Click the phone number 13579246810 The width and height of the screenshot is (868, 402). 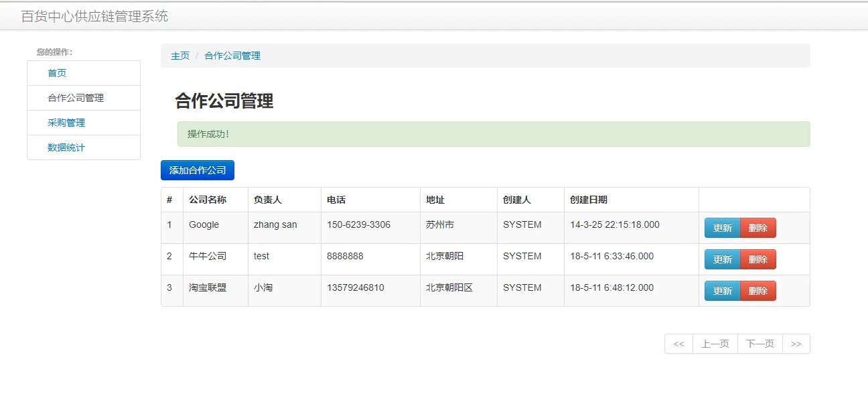coord(356,287)
